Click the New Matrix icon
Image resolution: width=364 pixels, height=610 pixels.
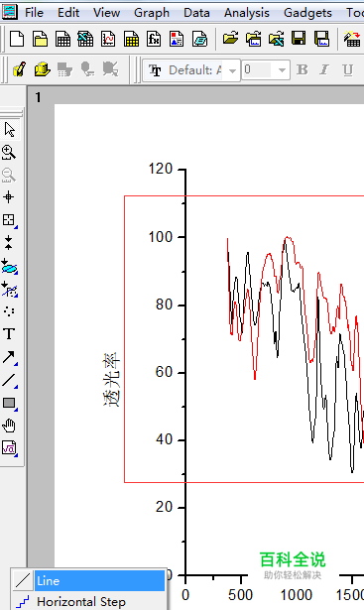coord(131,39)
